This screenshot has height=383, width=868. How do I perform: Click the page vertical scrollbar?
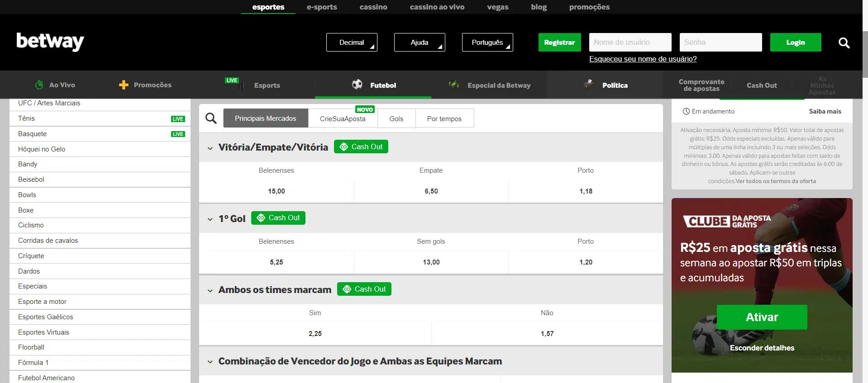click(x=865, y=54)
